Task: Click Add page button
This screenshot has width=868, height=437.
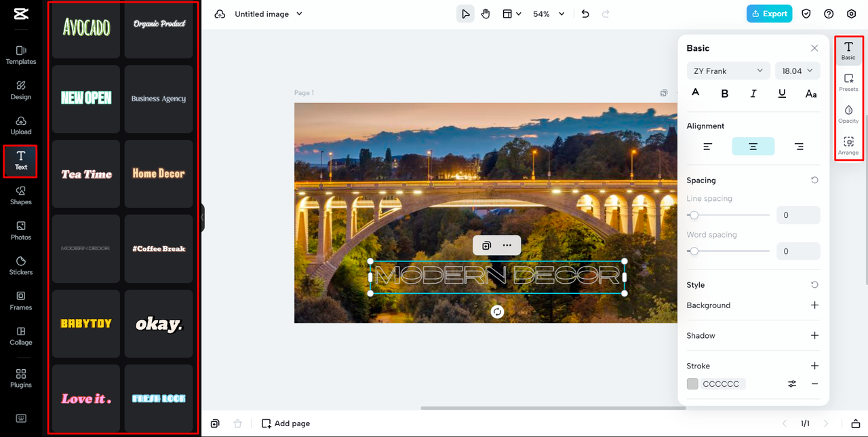Action: tap(286, 423)
